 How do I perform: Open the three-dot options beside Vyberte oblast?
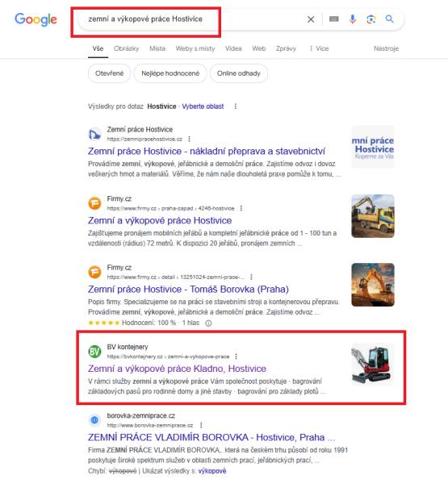click(x=236, y=106)
